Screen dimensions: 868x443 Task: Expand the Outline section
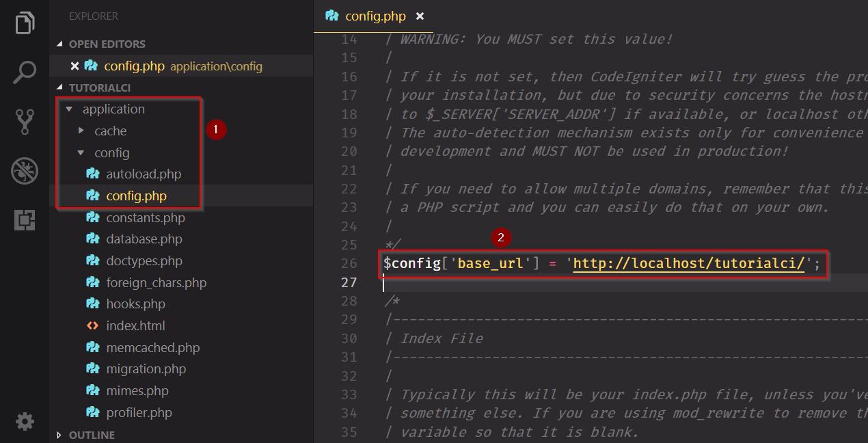tap(92, 435)
